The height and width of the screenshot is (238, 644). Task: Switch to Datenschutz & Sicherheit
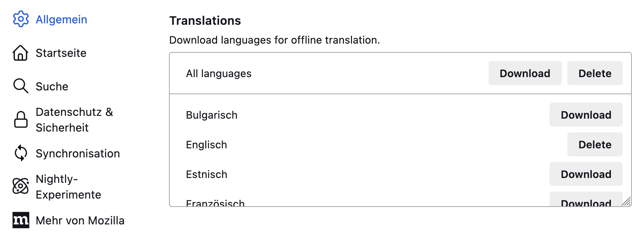tap(74, 120)
